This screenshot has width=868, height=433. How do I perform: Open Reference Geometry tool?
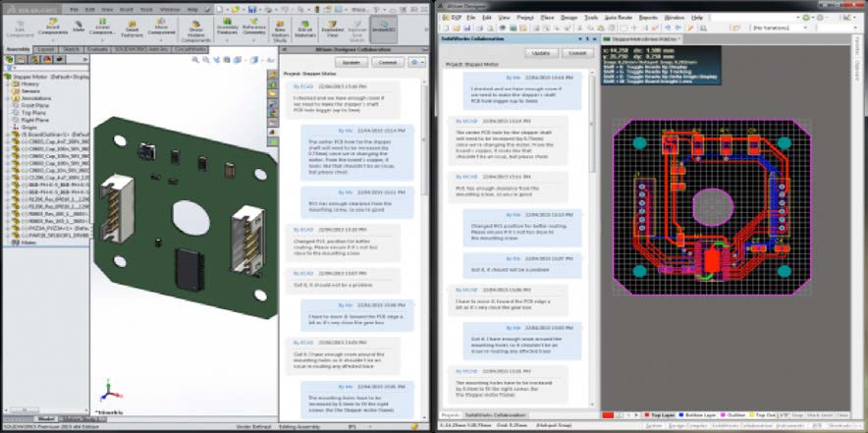pyautogui.click(x=253, y=28)
